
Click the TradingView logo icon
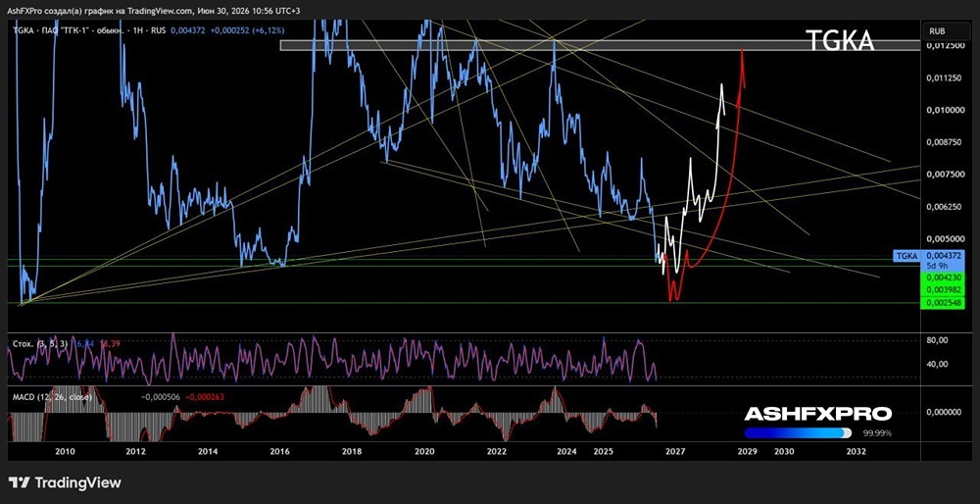(x=20, y=482)
